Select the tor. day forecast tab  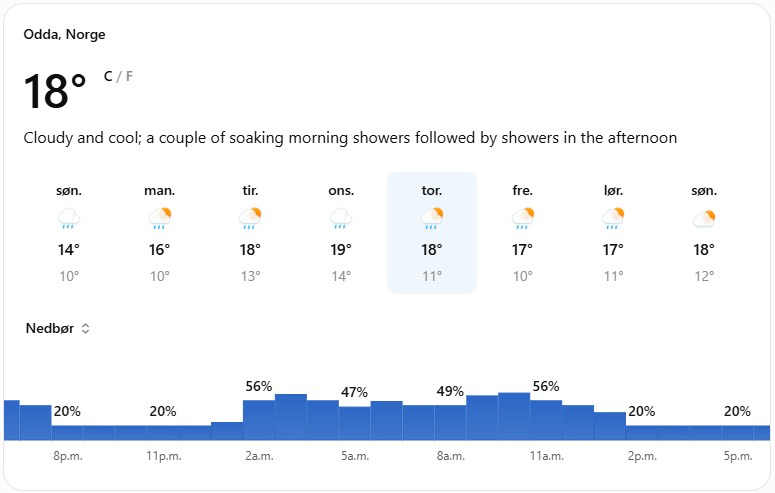pyautogui.click(x=432, y=233)
